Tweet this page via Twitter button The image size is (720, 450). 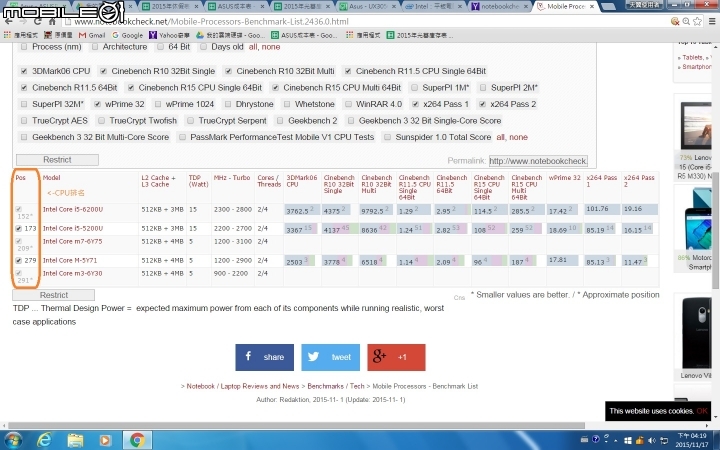(x=331, y=357)
